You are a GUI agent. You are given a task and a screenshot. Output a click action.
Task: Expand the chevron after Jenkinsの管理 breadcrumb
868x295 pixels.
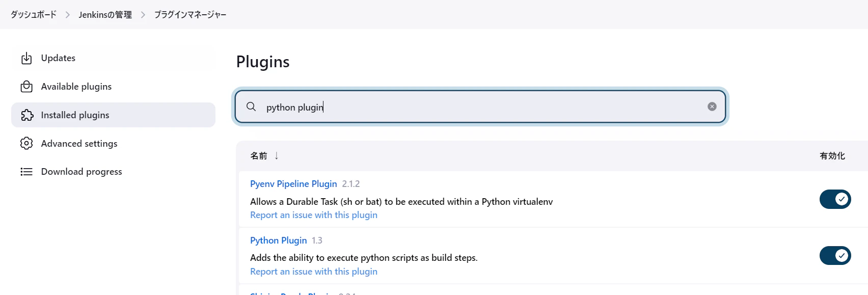(143, 15)
